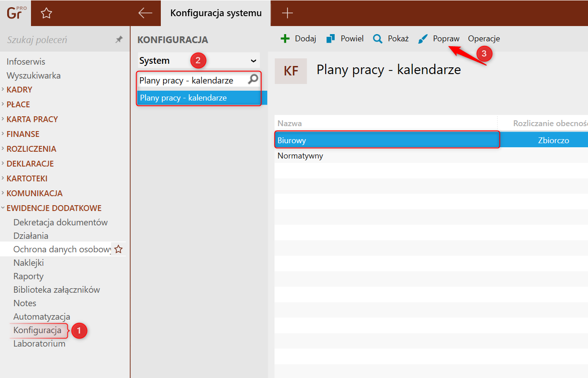Screen dimensions: 588x378
Task: Click the Popraw brush icon
Action: coord(423,39)
